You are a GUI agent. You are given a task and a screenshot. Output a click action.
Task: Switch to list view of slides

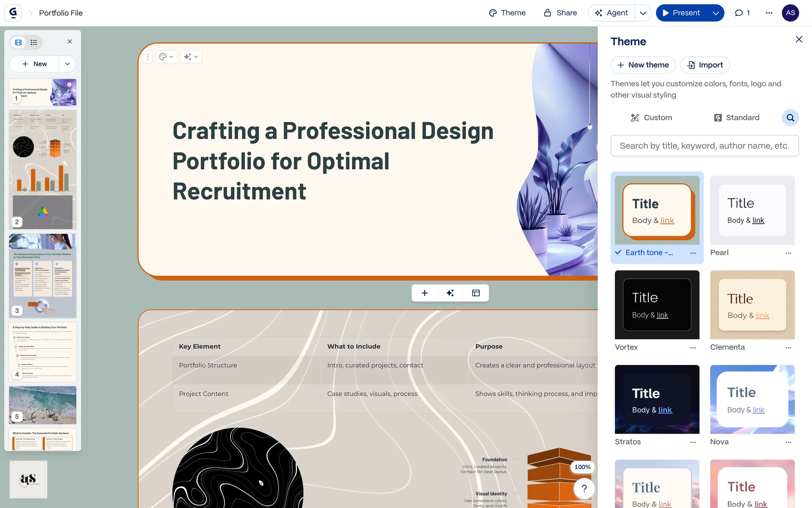click(x=34, y=42)
